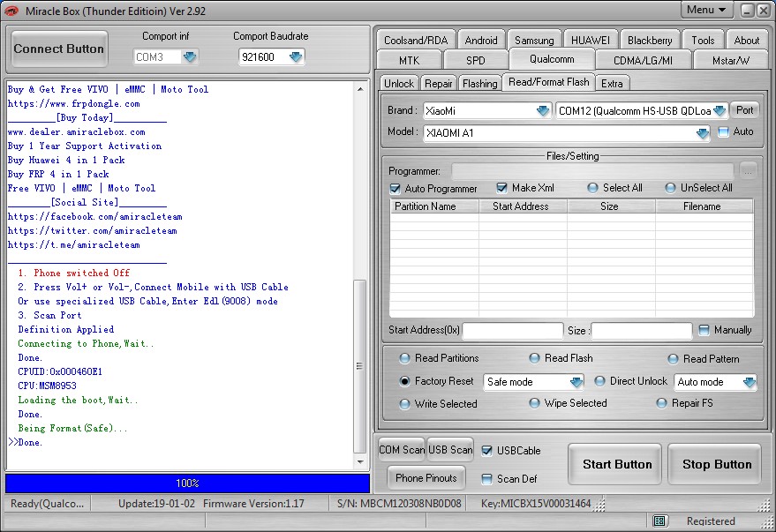Click the status bar log icon near Registered
The width and height of the screenshot is (776, 532).
pyautogui.click(x=659, y=521)
